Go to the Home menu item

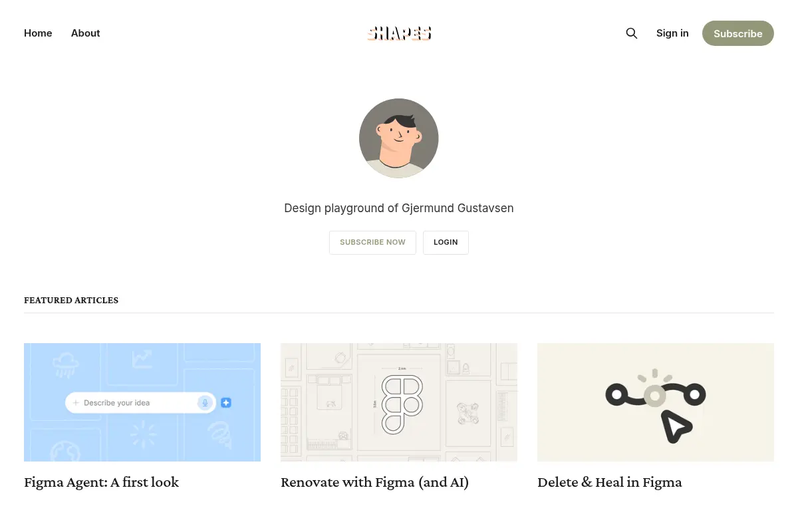(38, 33)
